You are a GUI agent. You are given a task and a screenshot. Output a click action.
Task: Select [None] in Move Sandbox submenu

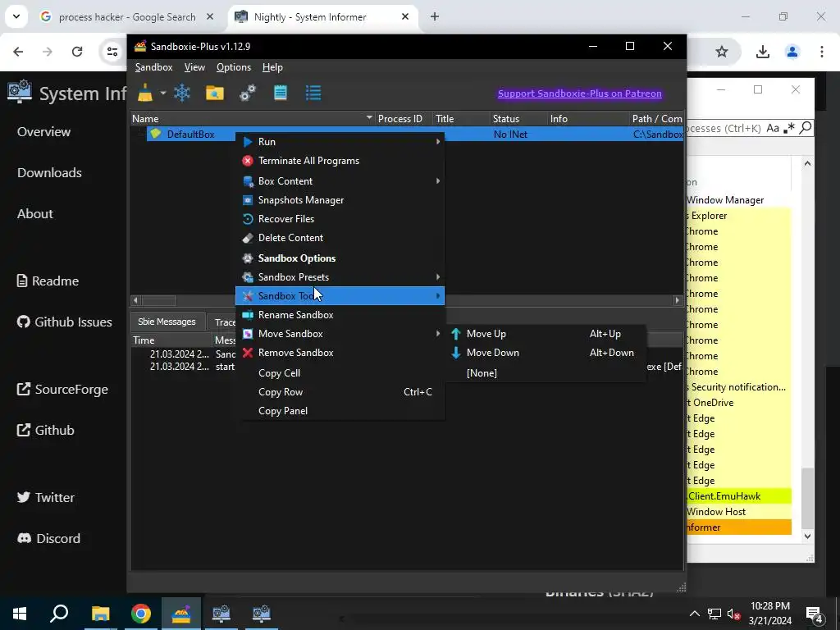(x=546, y=373)
